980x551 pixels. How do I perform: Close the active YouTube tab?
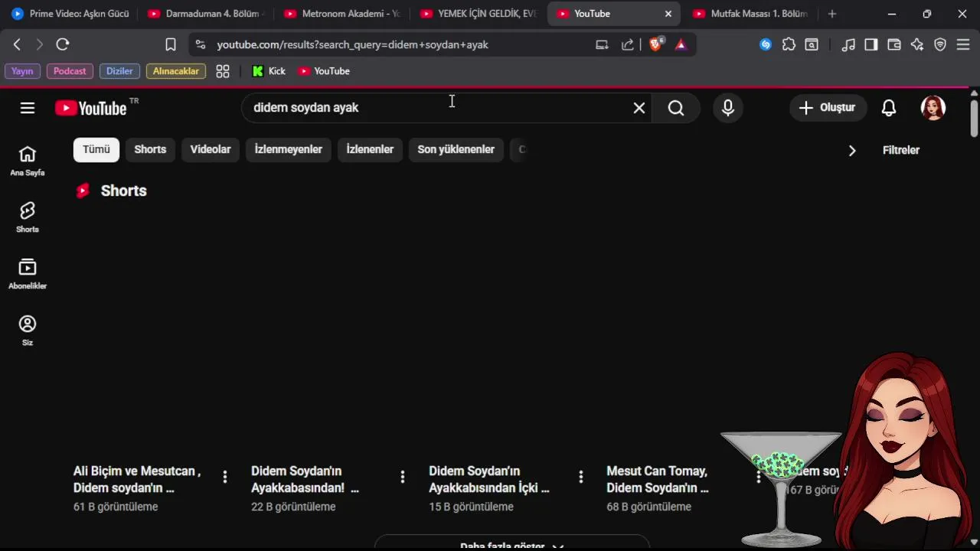click(x=668, y=14)
